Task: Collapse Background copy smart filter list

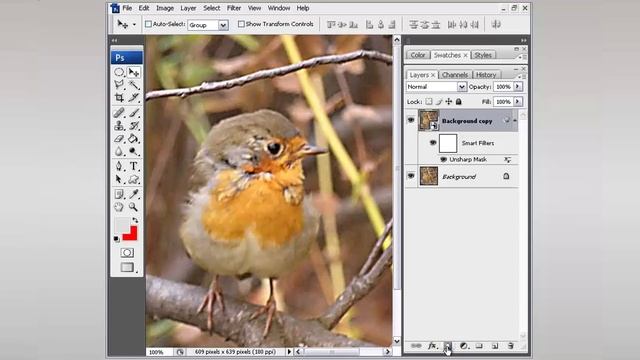Action: pyautogui.click(x=515, y=121)
